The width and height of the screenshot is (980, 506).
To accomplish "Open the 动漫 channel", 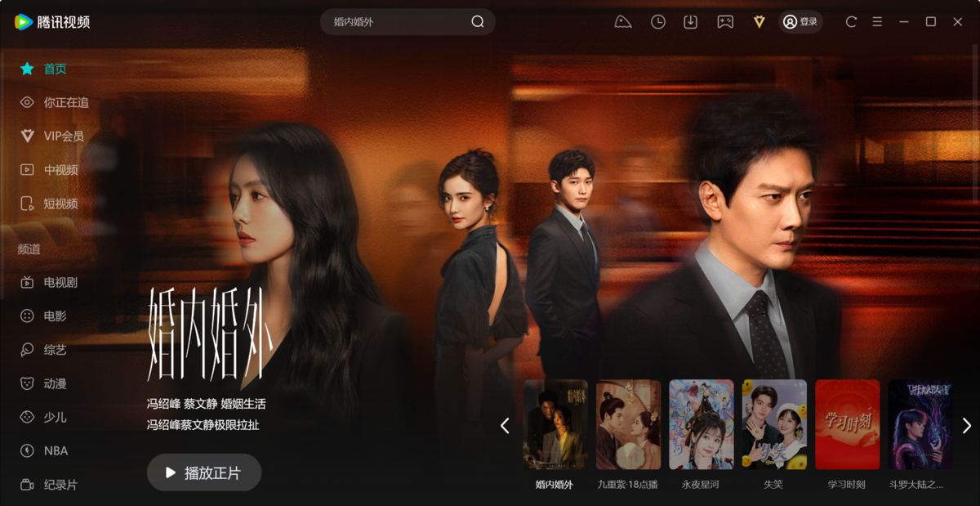I will pos(55,383).
